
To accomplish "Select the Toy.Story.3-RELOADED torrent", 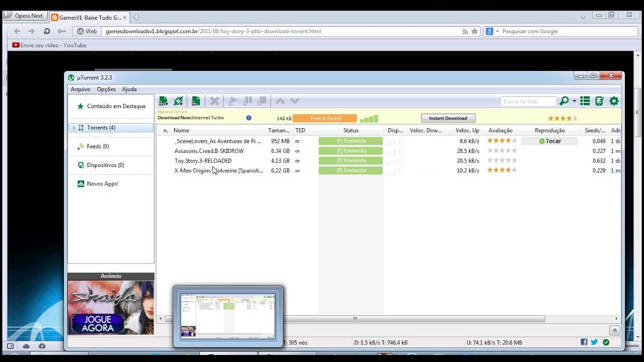I will coord(203,161).
